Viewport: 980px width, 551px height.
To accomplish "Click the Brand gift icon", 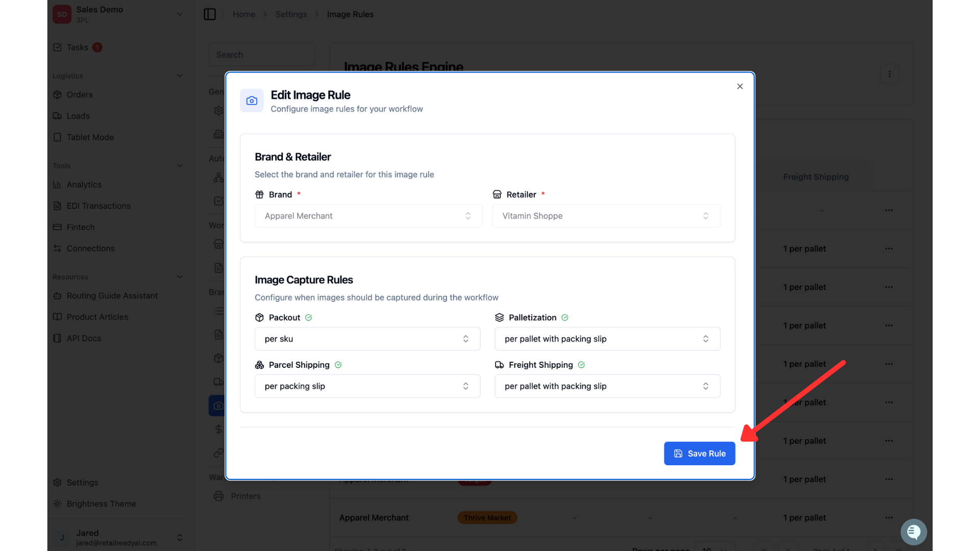I will point(259,194).
